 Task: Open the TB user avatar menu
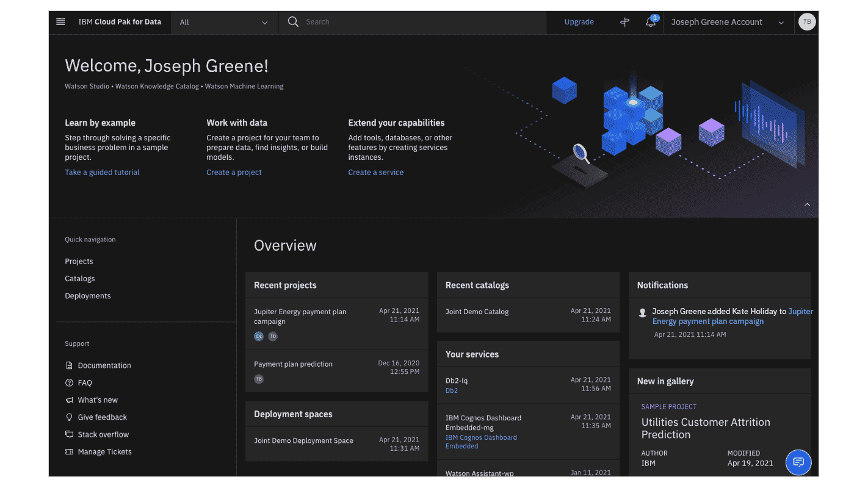[806, 22]
